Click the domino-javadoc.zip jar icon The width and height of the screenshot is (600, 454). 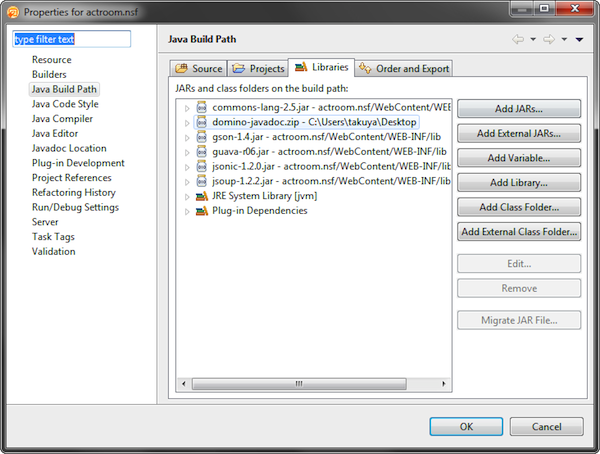[x=202, y=122]
